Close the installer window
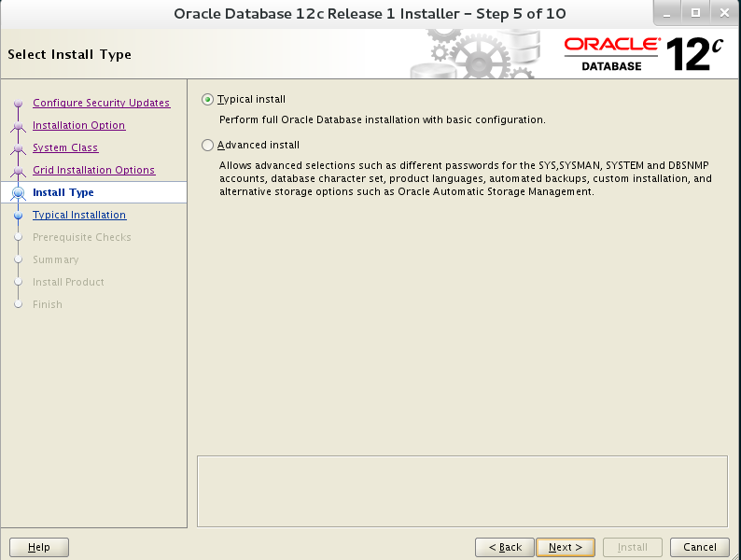 click(x=724, y=13)
